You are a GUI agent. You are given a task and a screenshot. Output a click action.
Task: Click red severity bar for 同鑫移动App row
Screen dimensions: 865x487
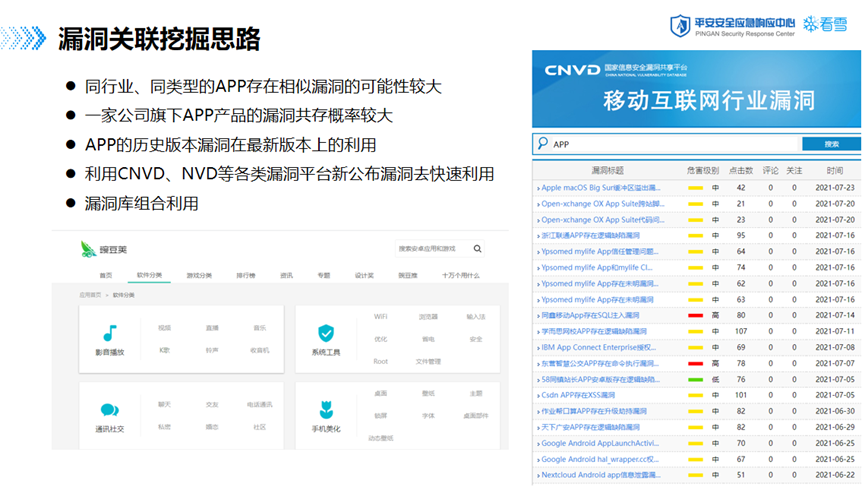(x=695, y=315)
